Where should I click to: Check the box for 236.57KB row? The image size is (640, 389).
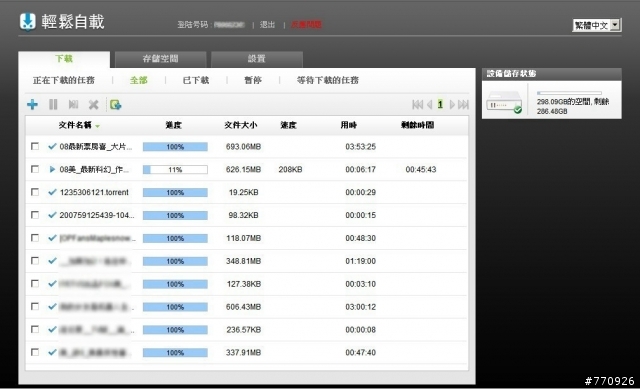pos(35,329)
